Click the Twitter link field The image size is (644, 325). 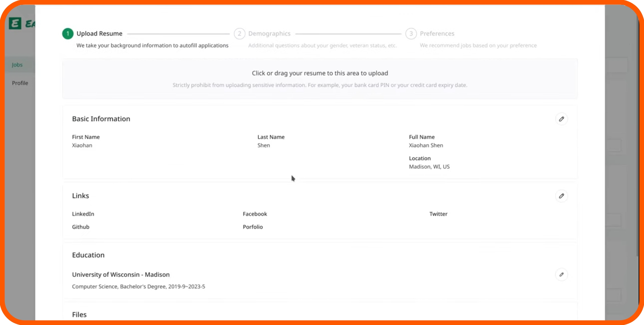[438, 214]
